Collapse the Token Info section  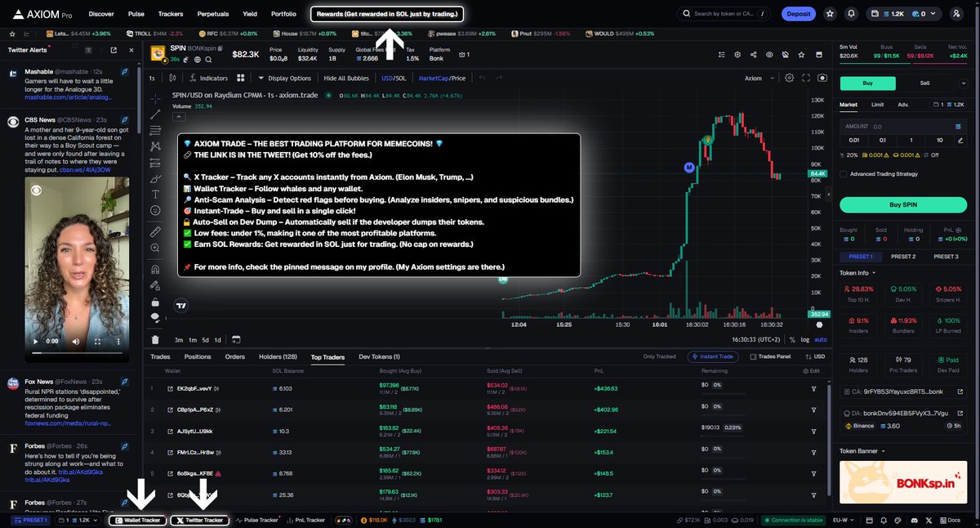coord(857,273)
